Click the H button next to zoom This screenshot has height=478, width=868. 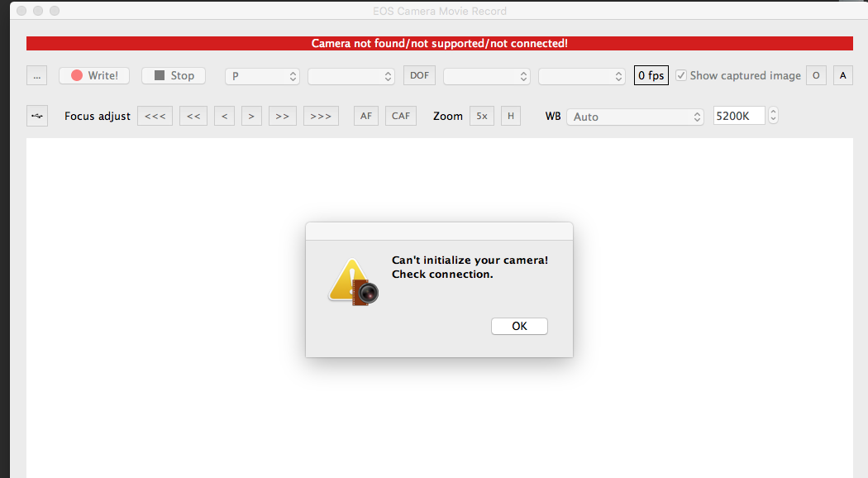pyautogui.click(x=511, y=117)
